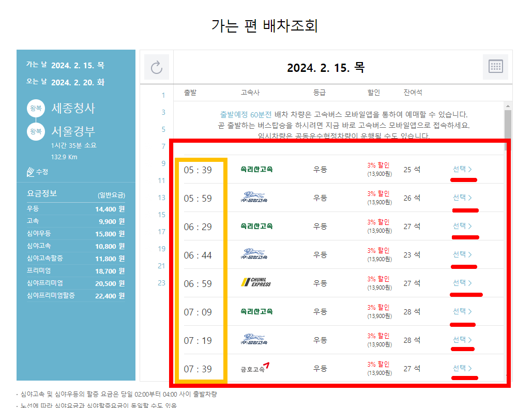Jump to hour 21 in time index
The height and width of the screenshot is (408, 532).
[x=161, y=266]
